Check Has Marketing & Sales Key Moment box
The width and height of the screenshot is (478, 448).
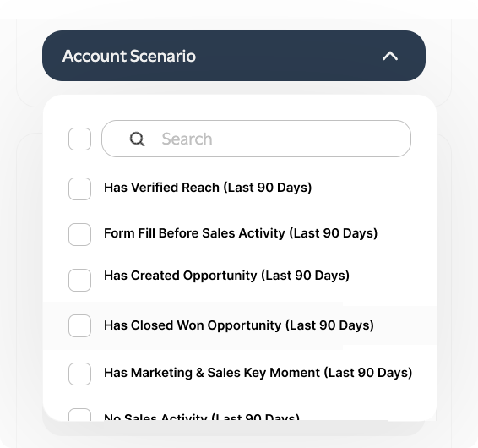coord(80,374)
